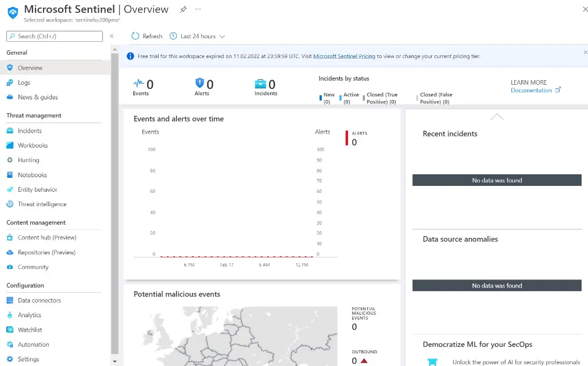Focus the Search (Ctrl+/) field
This screenshot has height=366, width=588.
coord(55,36)
